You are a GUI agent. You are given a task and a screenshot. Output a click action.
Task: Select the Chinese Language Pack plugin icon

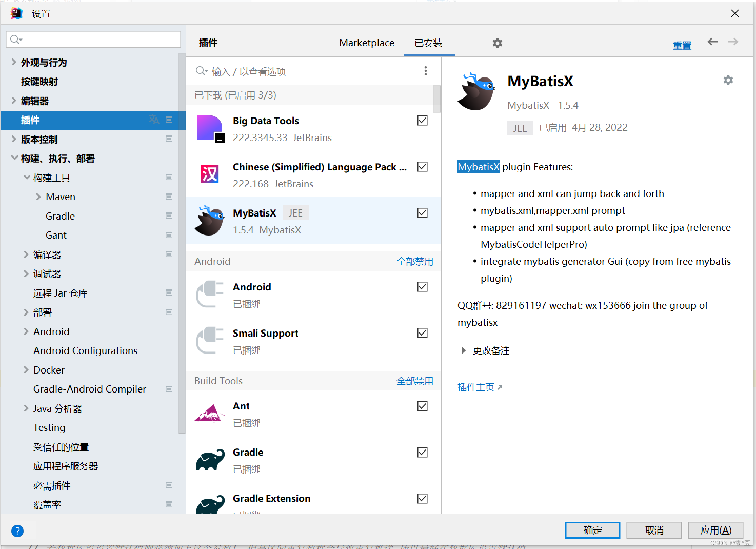210,174
